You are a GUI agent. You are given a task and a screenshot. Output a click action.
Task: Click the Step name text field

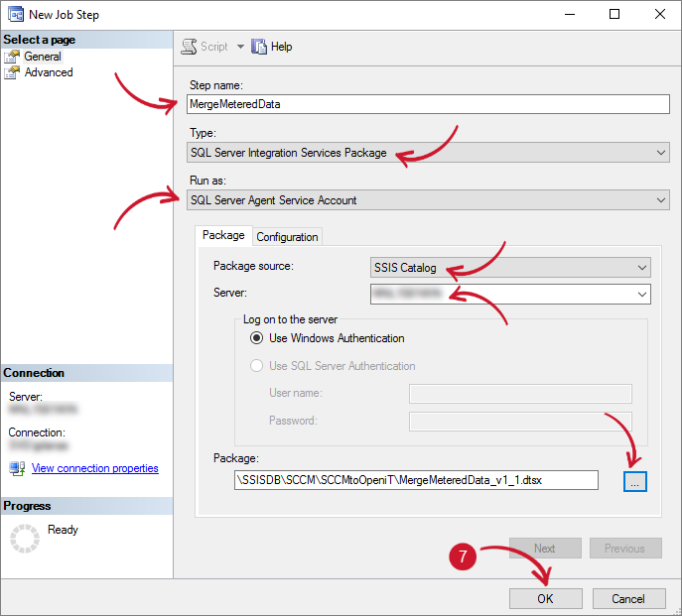[x=428, y=105]
